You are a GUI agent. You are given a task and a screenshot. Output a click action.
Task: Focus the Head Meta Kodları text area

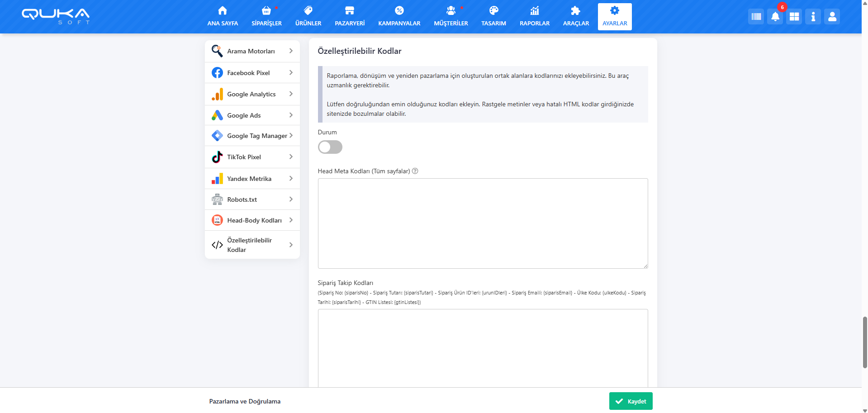point(483,223)
